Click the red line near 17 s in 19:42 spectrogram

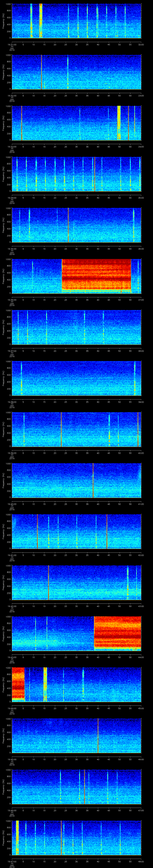click(48, 582)
